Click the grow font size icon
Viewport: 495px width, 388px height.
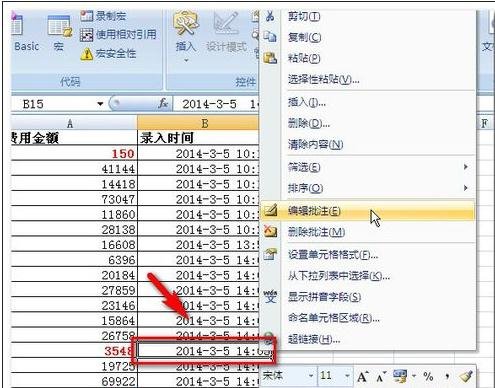[x=363, y=377]
